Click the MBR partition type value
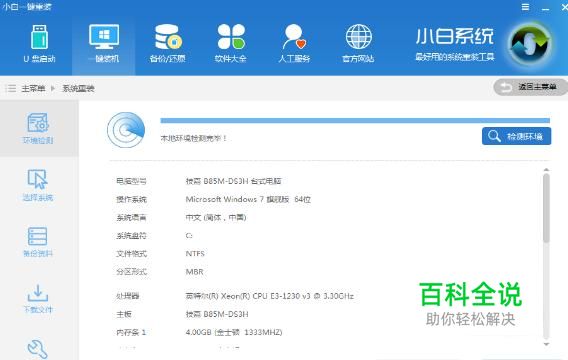 194,272
